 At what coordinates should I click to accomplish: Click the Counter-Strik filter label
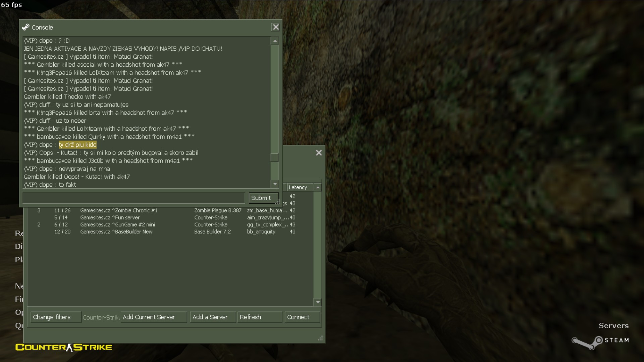click(101, 317)
